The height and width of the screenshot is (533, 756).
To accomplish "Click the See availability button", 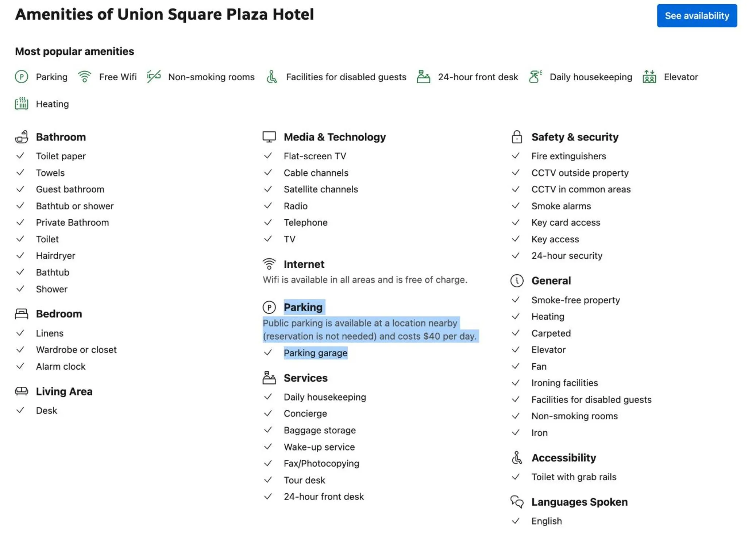I will [x=697, y=15].
